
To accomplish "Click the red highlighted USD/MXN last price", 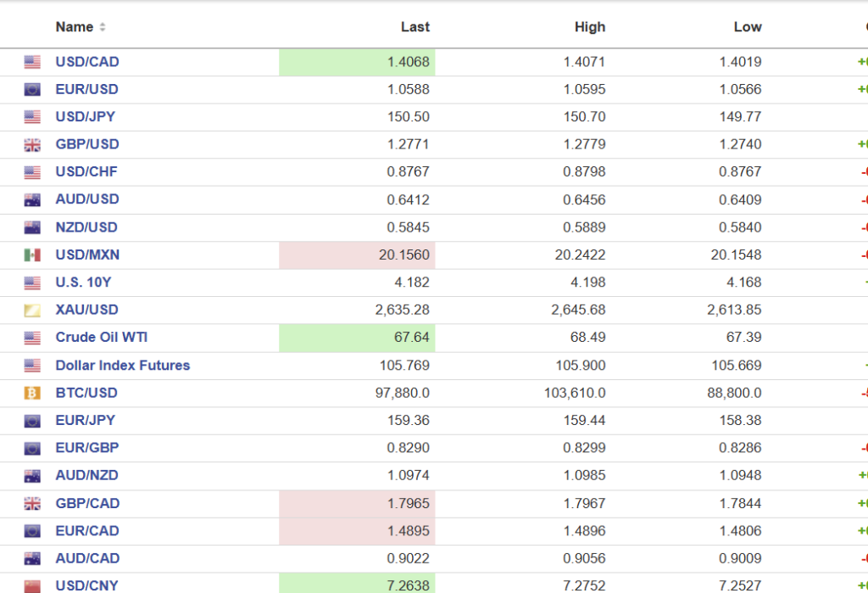I will tap(403, 255).
